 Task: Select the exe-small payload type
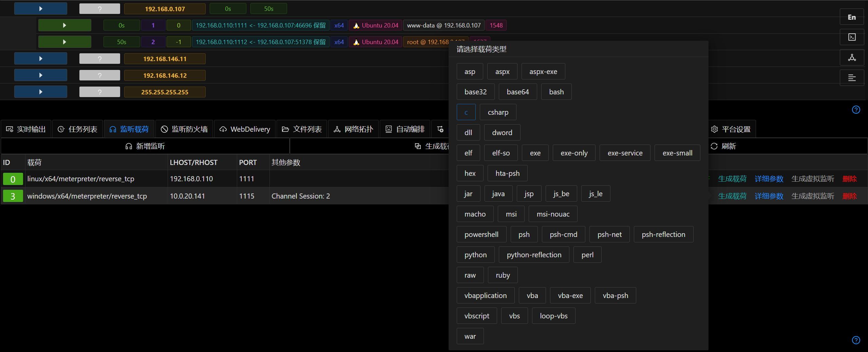677,153
